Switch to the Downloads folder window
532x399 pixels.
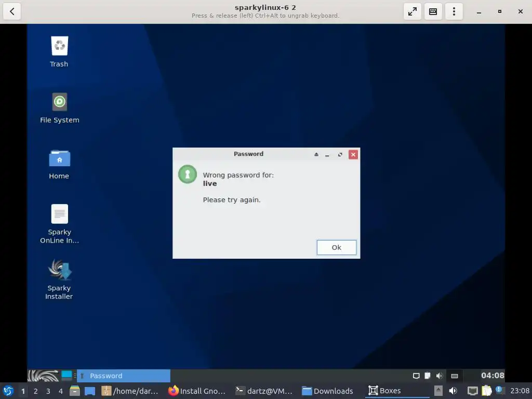(327, 391)
